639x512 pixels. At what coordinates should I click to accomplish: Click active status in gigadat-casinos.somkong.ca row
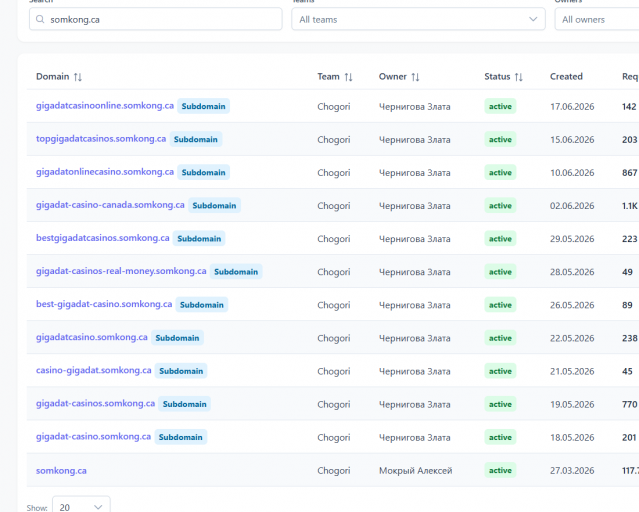click(500, 404)
